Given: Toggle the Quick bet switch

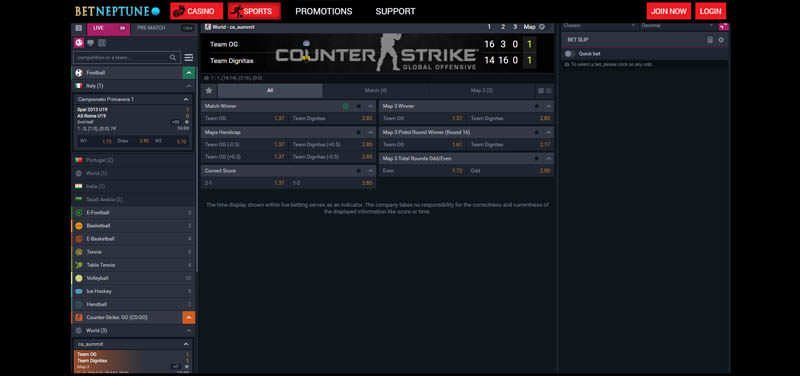Looking at the screenshot, I should click(x=569, y=54).
